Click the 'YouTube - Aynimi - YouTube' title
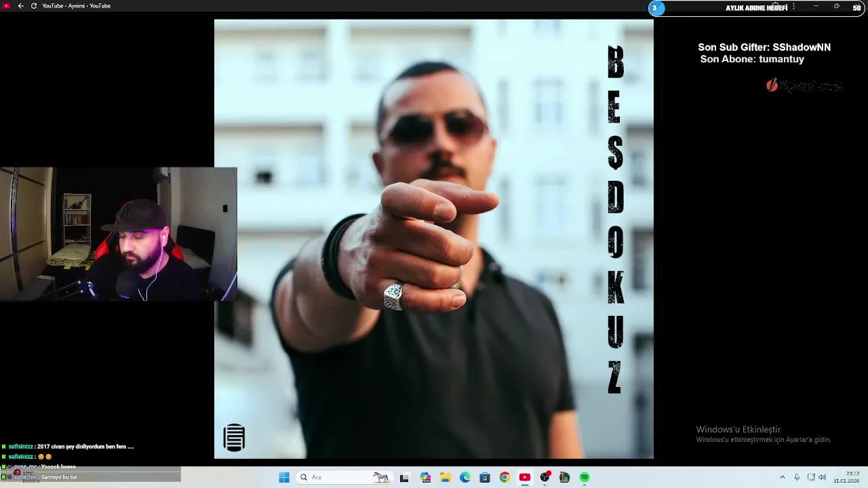Screen dimensions: 868x488 (x=76, y=6)
